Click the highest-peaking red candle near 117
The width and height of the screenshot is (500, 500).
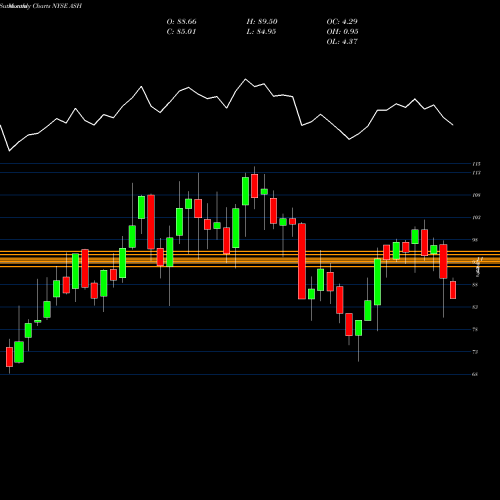tap(255, 186)
